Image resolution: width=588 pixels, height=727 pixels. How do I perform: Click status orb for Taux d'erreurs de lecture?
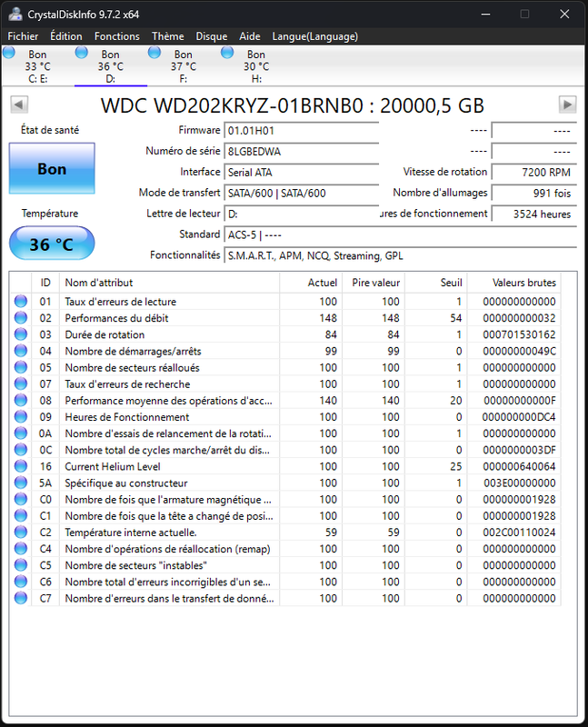pos(21,302)
